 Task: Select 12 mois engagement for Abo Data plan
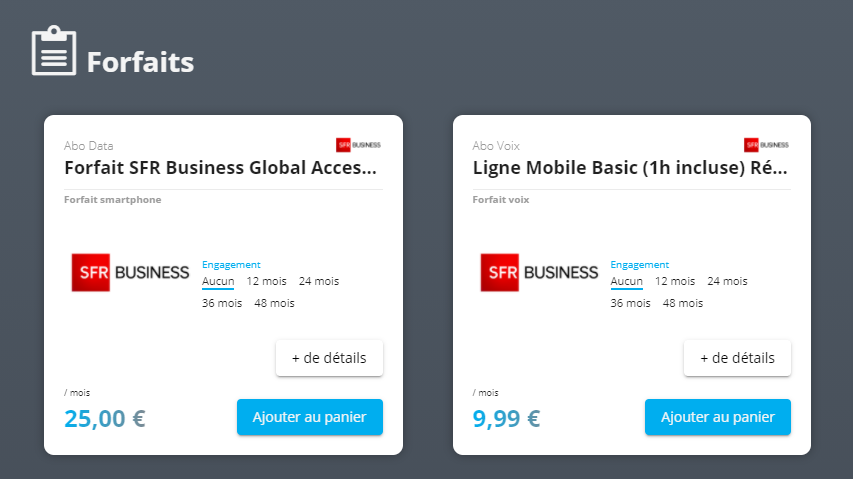coord(266,281)
